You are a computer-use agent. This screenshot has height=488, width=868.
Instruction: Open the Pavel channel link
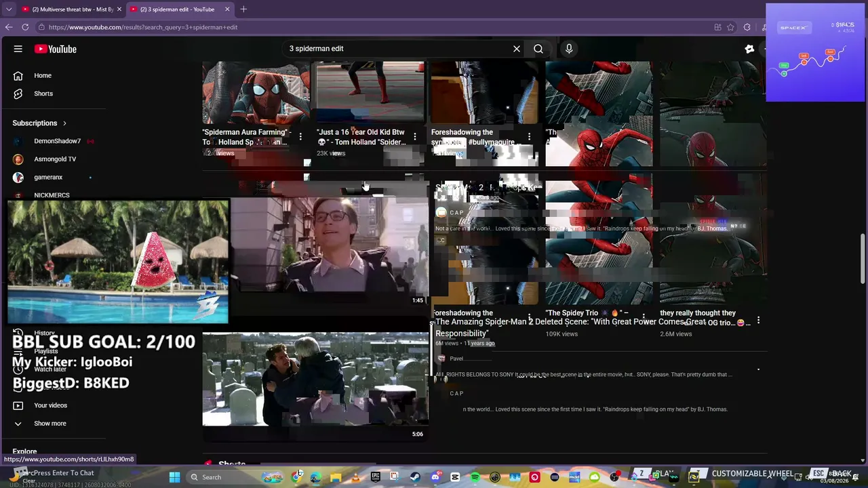click(456, 359)
